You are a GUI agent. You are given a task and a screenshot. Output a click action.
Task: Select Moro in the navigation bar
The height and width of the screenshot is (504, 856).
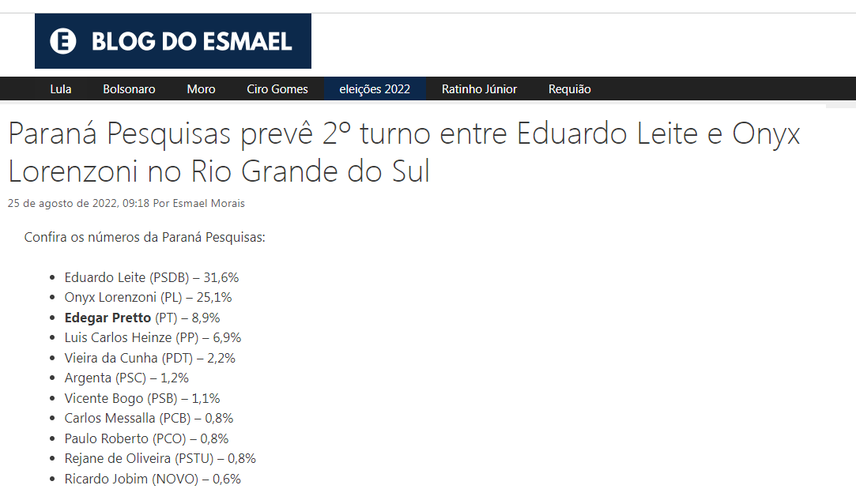click(201, 89)
